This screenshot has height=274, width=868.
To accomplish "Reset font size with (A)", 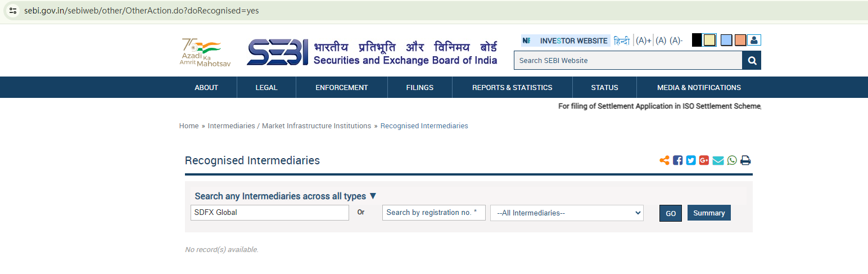I will tap(661, 41).
